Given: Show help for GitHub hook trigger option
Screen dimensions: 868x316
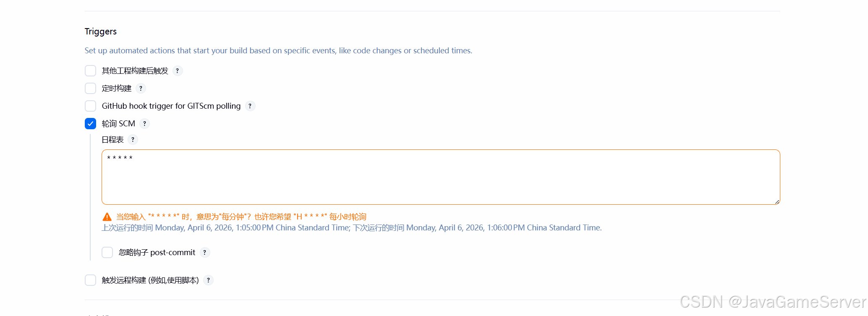Looking at the screenshot, I should 250,106.
